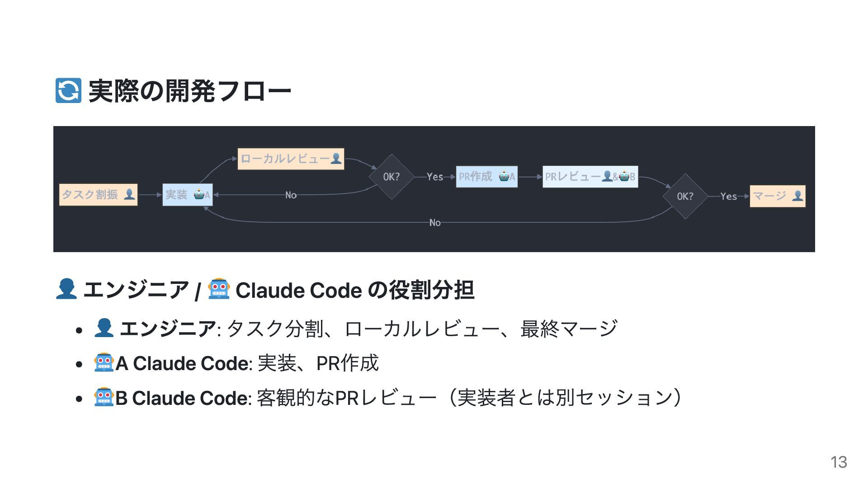Click the blue refresh icon beside the title

click(x=68, y=90)
